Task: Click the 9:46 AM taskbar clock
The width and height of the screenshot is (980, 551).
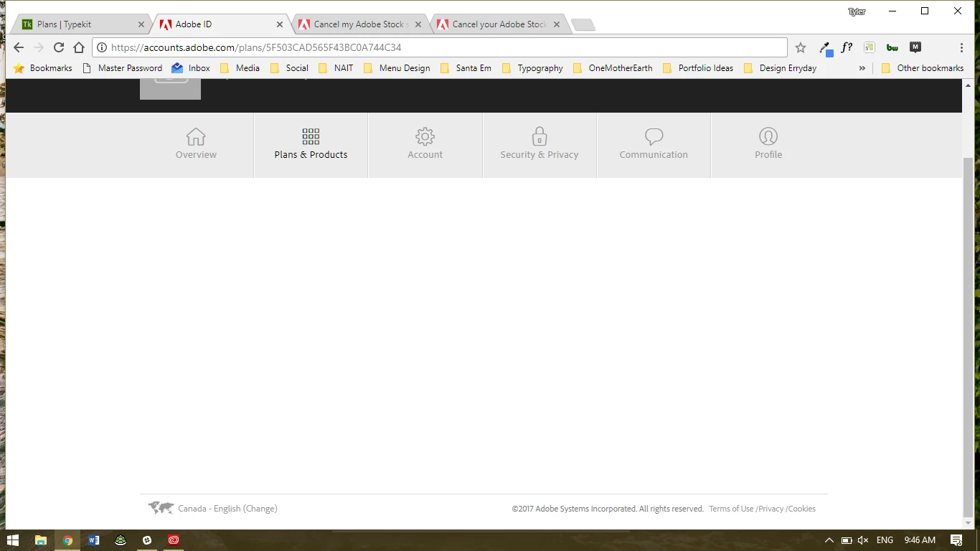Action: [920, 540]
